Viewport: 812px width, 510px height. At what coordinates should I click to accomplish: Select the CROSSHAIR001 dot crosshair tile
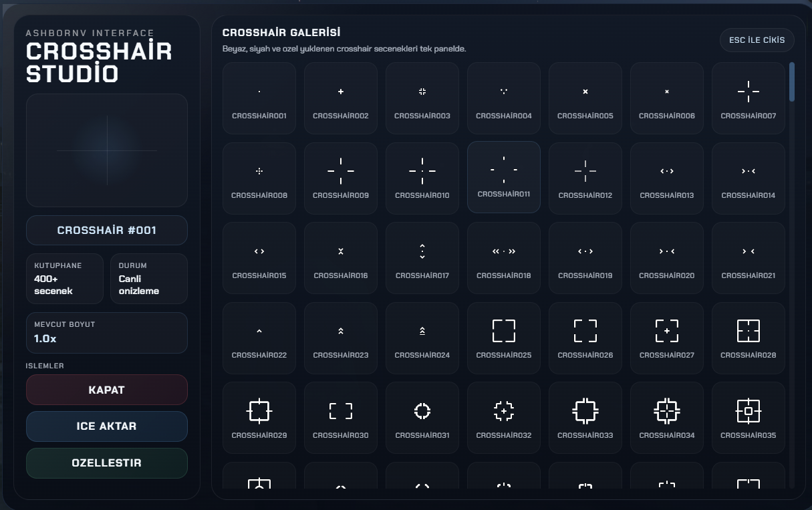[x=259, y=98]
